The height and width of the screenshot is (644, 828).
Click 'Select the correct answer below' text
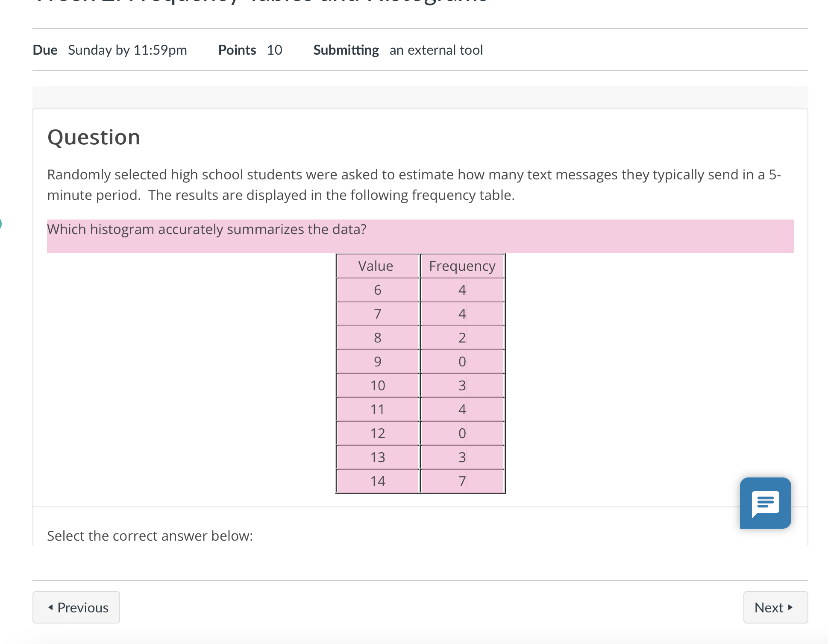click(150, 536)
